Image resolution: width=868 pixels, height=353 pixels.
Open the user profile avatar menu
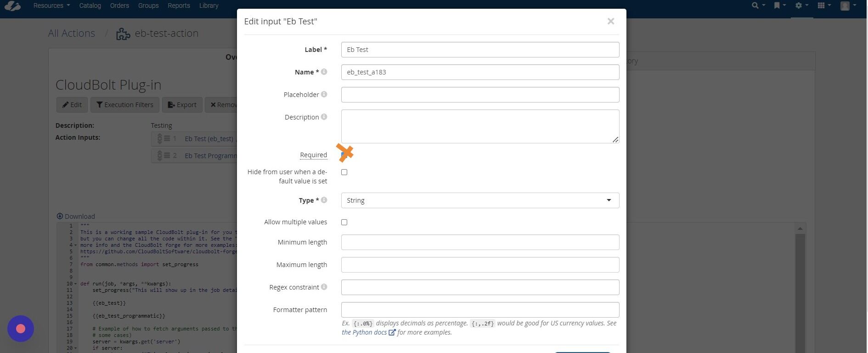[848, 6]
